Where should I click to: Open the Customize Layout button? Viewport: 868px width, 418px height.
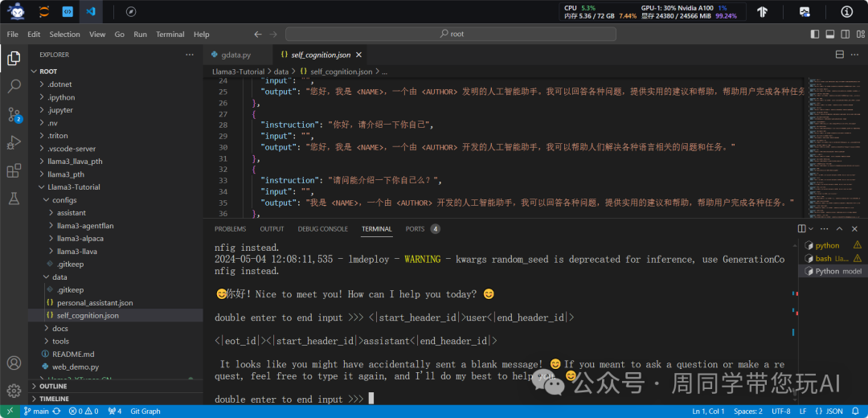[x=859, y=35]
